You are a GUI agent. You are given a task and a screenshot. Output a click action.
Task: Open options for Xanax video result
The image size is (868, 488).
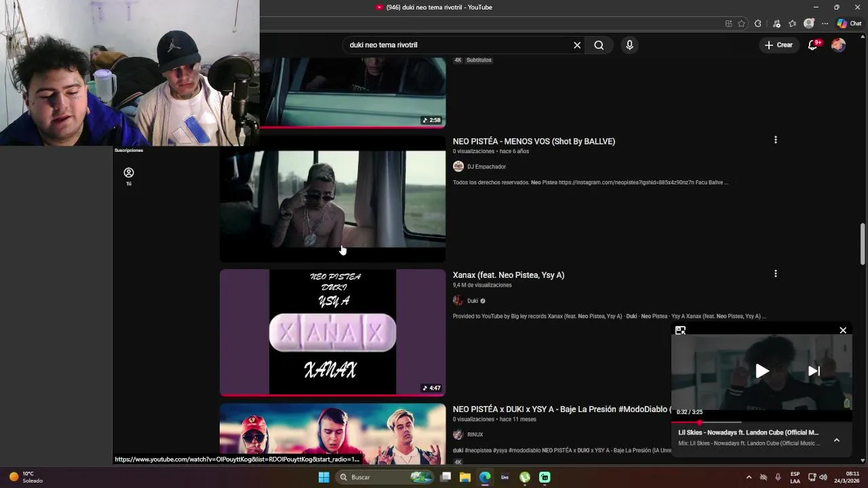tap(776, 274)
